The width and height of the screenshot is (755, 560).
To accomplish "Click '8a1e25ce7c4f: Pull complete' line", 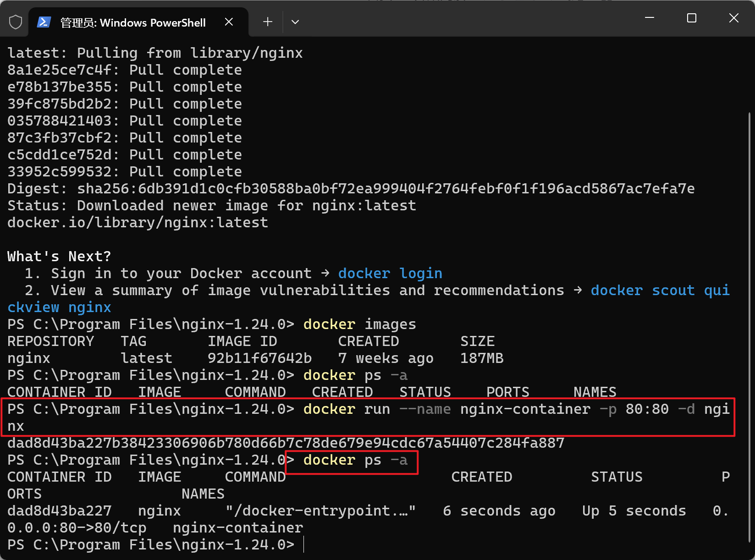I will tap(125, 70).
